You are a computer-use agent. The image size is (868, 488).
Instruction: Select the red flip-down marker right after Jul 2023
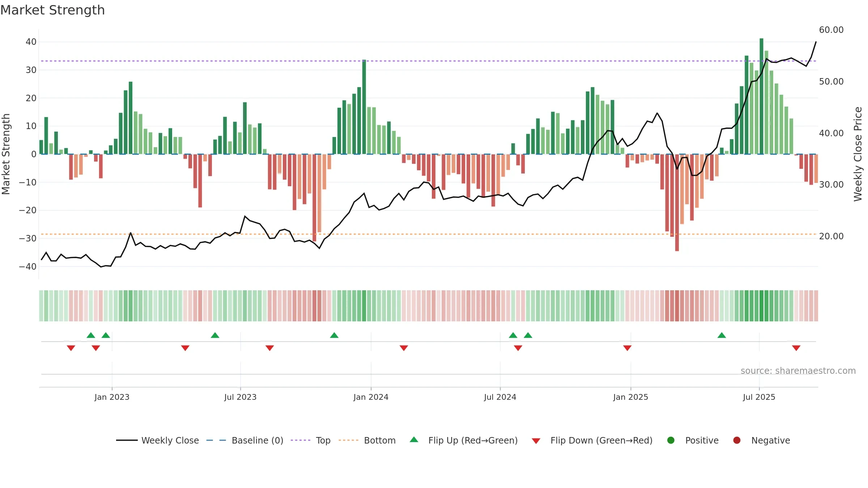coord(270,348)
